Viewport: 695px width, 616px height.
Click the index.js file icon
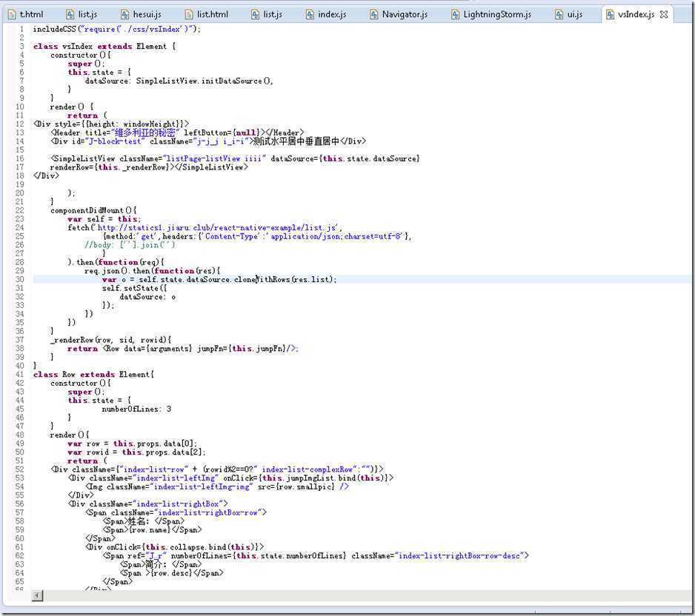pos(310,15)
